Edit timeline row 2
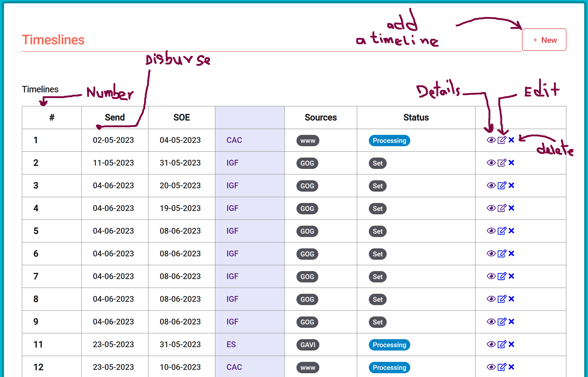Screen dimensions: 588x377 click(502, 163)
